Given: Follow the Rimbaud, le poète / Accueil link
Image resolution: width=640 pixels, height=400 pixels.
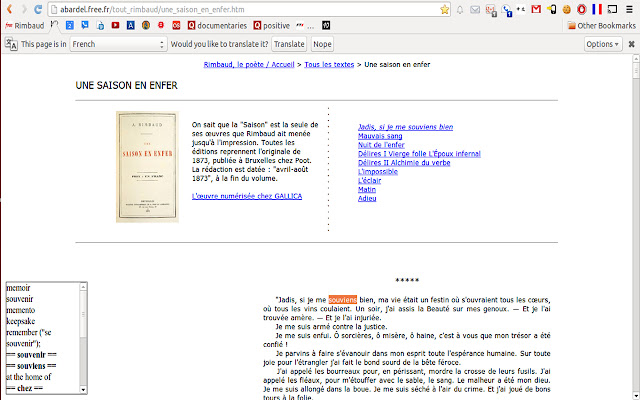Looking at the screenshot, I should pos(249,64).
